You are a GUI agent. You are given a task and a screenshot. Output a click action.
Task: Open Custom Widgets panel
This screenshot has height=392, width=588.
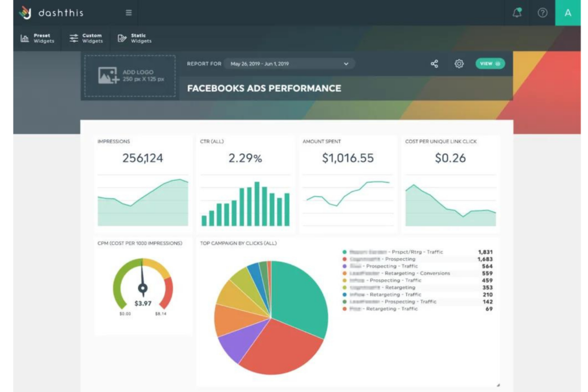click(x=86, y=38)
